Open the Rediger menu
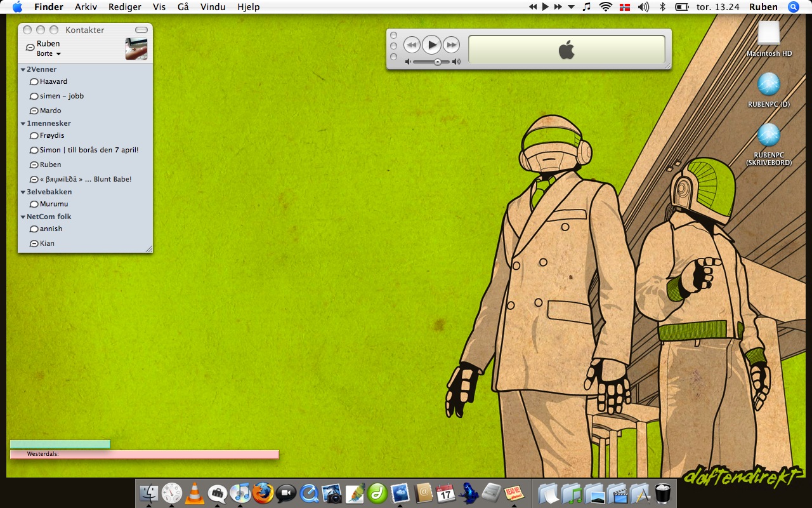This screenshot has height=508, width=812. coord(125,7)
